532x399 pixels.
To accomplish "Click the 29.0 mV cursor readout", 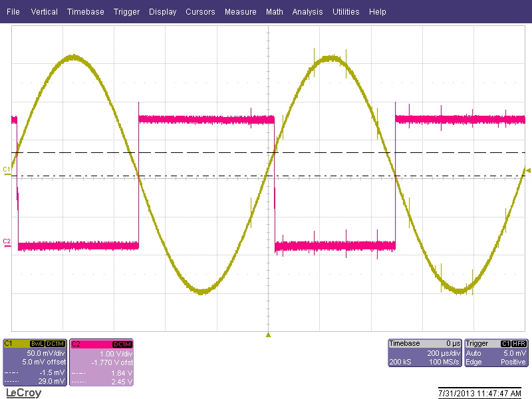I will tap(51, 381).
